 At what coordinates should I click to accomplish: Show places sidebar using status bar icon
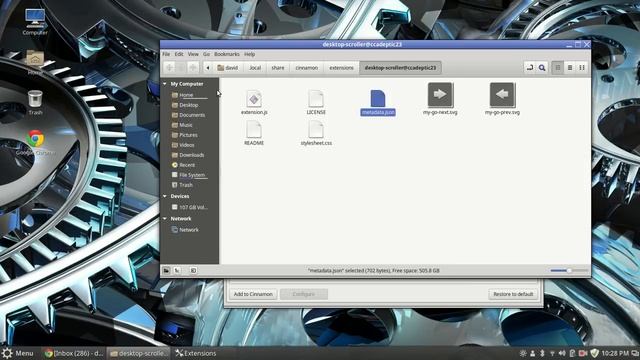167,270
